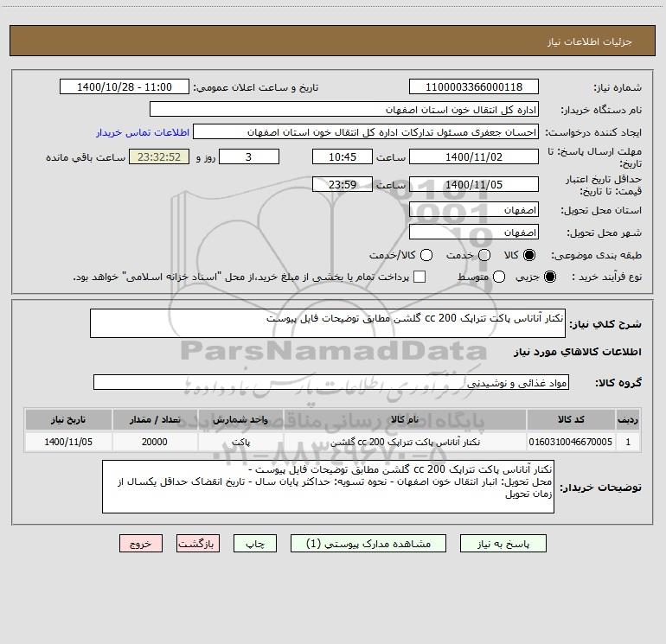Click the general need description text box
This screenshot has width=666, height=644.
pos(328,323)
